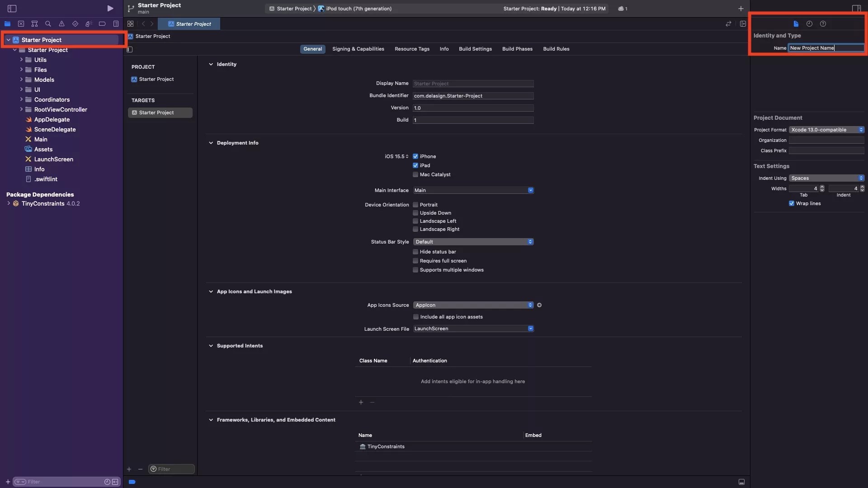Open the Build Phases tab
The width and height of the screenshot is (868, 488).
[x=517, y=49]
